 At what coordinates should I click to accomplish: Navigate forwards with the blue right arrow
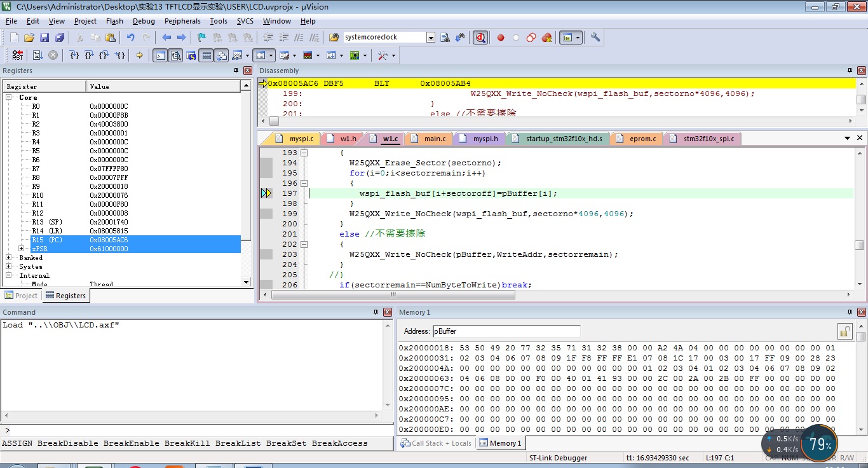(x=181, y=38)
